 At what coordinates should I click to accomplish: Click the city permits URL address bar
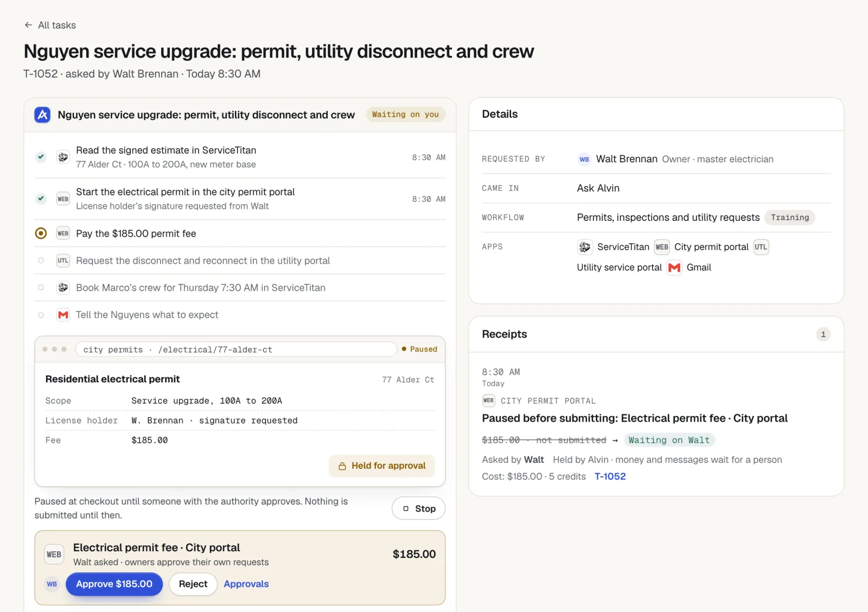(x=236, y=349)
